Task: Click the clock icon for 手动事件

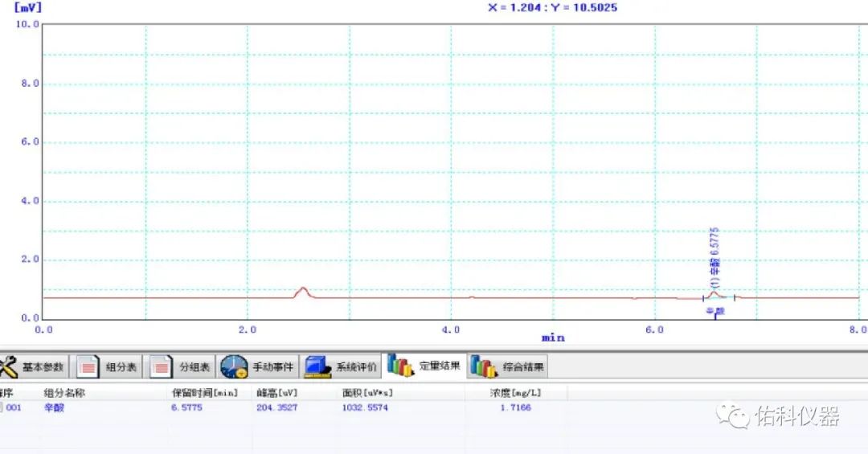Action: pyautogui.click(x=234, y=367)
